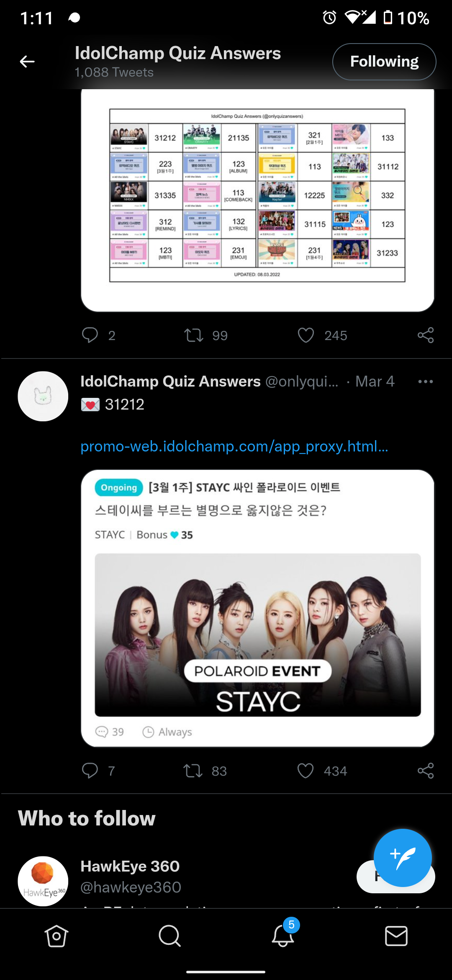Open the Messages envelope tab
Viewport: 452px width, 980px height.
click(x=396, y=936)
